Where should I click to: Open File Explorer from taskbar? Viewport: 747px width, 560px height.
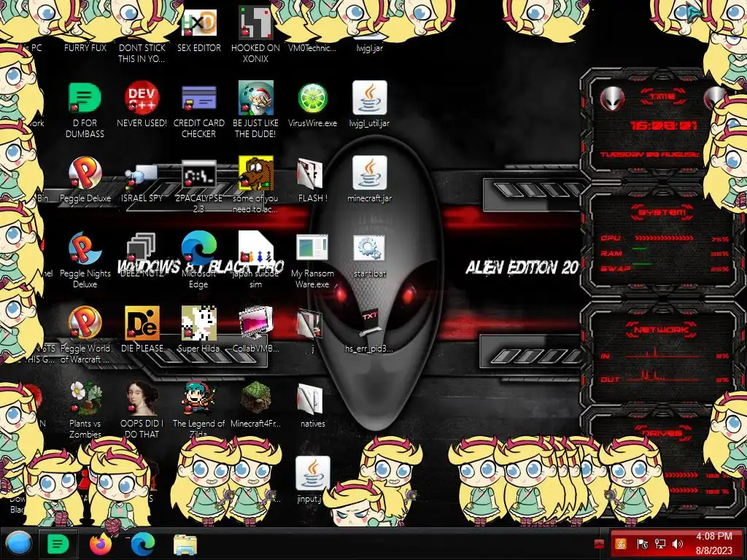[x=185, y=545]
